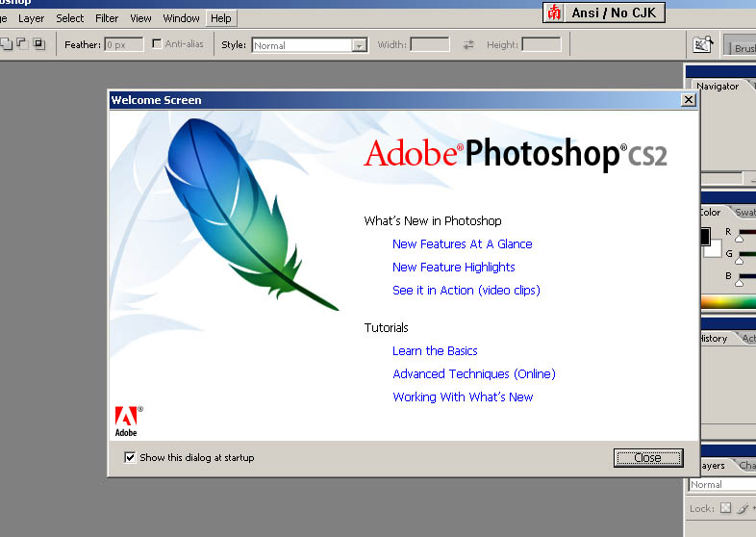Click the red Chinese character icon near Ansi label

tap(554, 13)
